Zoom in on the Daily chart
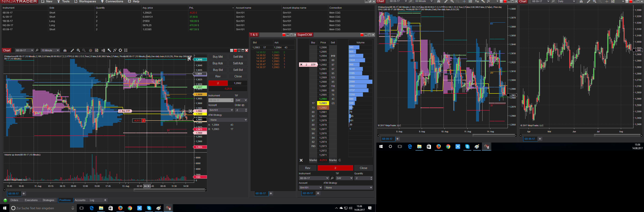 [594, 2]
